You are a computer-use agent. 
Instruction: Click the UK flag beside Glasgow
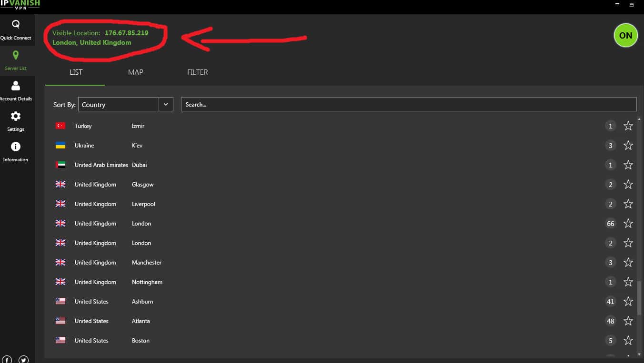(x=60, y=184)
